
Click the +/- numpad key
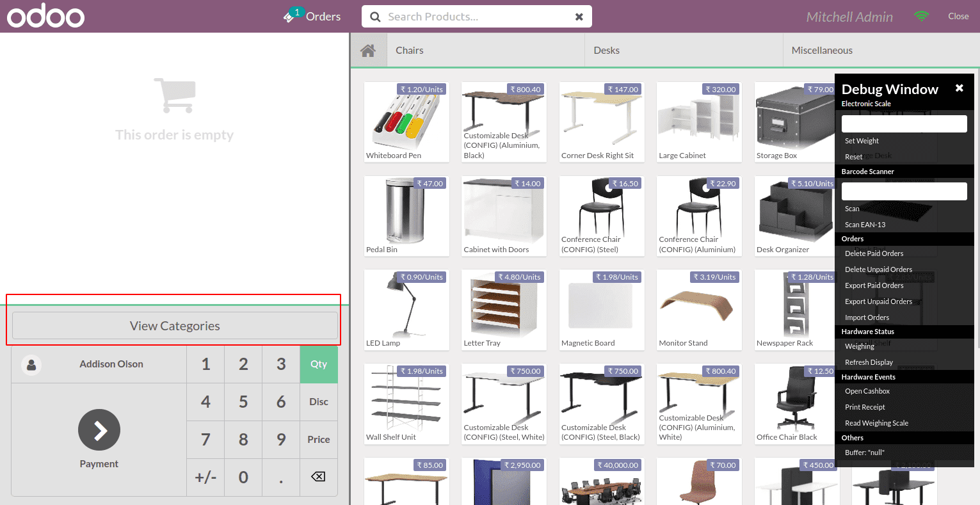click(x=205, y=477)
